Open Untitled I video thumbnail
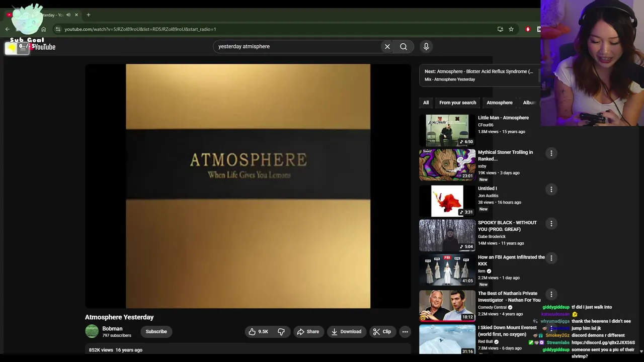This screenshot has width=644, height=362. click(447, 201)
